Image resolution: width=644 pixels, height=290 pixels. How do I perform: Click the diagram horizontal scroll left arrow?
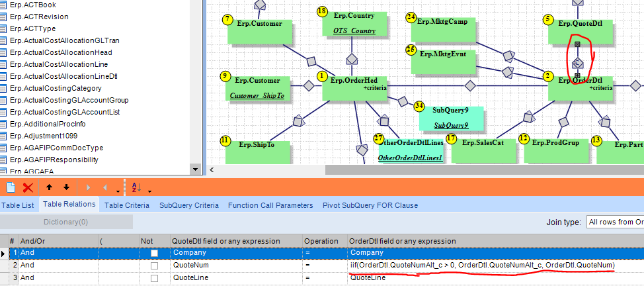coord(212,169)
